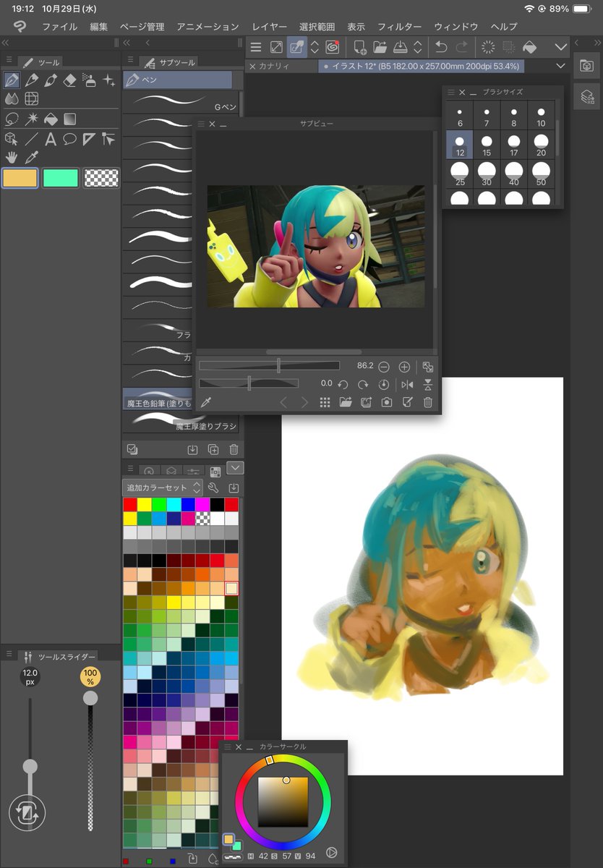Select the Airbrush spray tool
Screen dimensions: 603x868
click(90, 80)
